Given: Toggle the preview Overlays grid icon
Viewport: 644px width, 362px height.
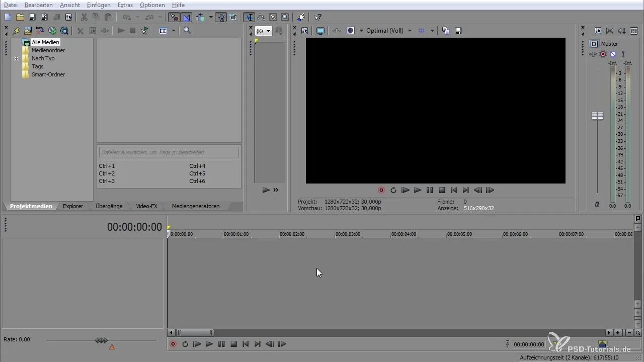Looking at the screenshot, I should click(421, 31).
